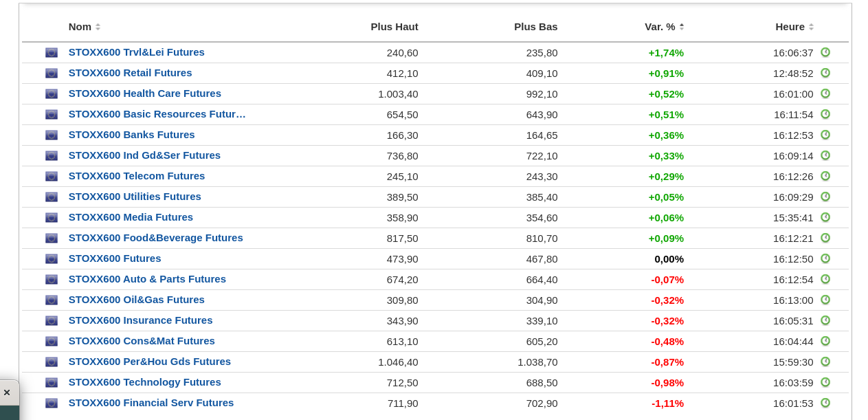Click the flag icon beside STOXX600 Trvl&Lei Futures
This screenshot has width=868, height=420.
52,53
